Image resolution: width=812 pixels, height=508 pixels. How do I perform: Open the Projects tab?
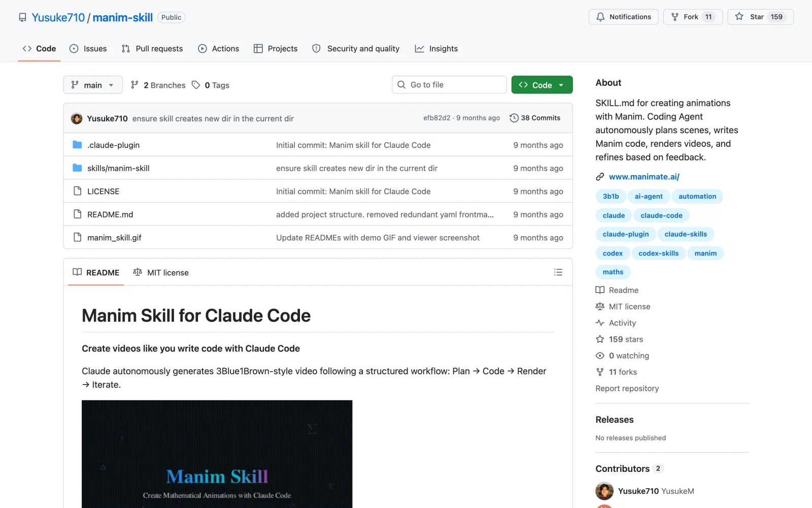coord(276,49)
